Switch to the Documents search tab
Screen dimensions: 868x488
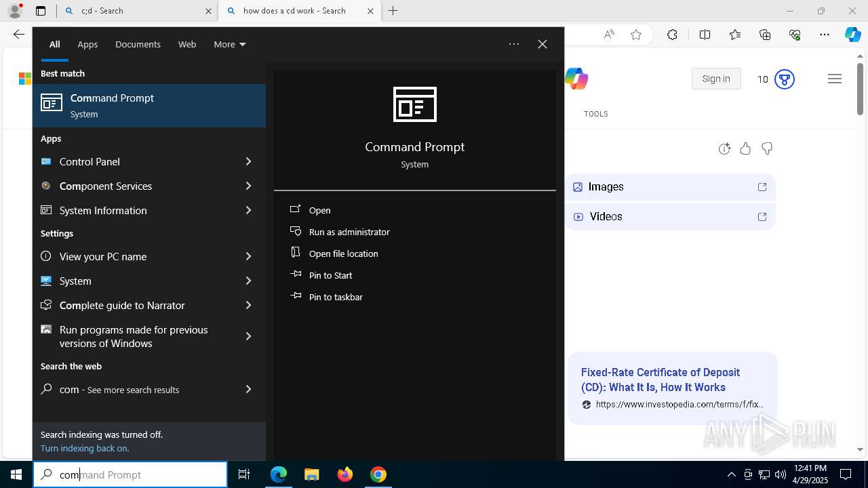pos(138,44)
